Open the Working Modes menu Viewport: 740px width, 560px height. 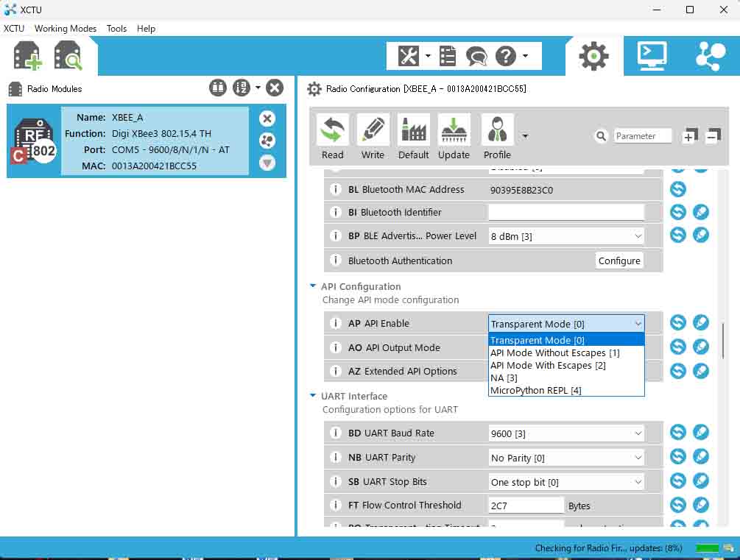point(66,28)
